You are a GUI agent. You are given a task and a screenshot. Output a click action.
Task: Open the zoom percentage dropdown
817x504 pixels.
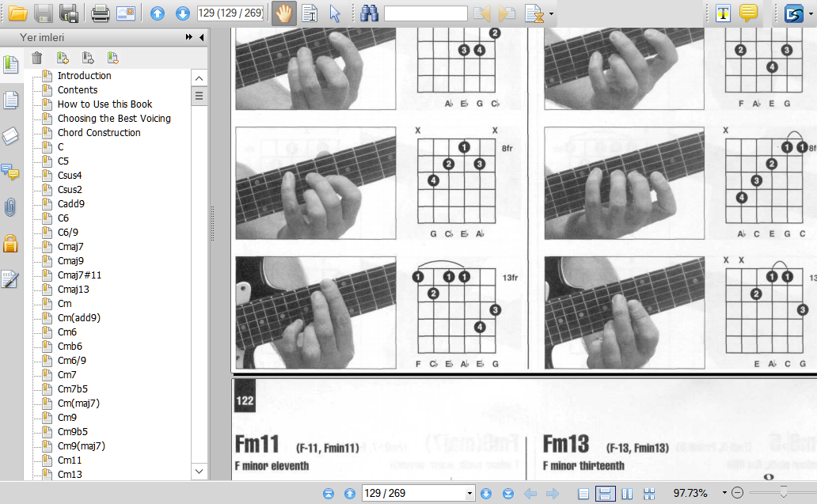coord(724,494)
